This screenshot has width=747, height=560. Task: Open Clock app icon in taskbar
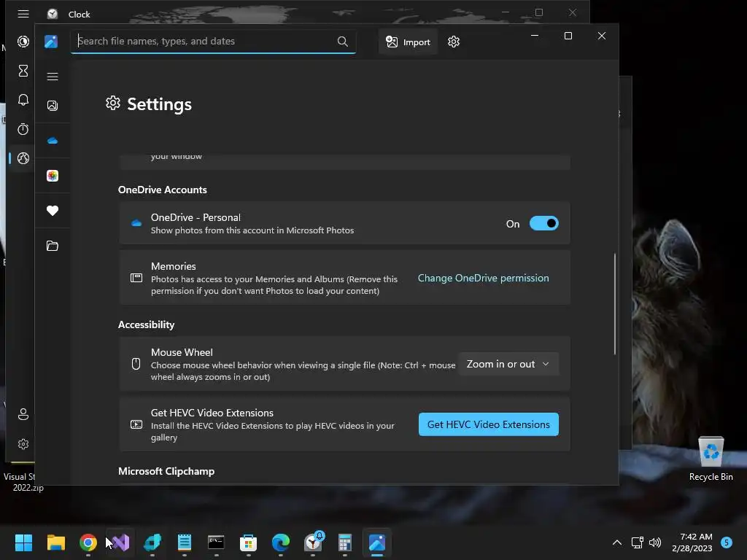click(x=314, y=542)
